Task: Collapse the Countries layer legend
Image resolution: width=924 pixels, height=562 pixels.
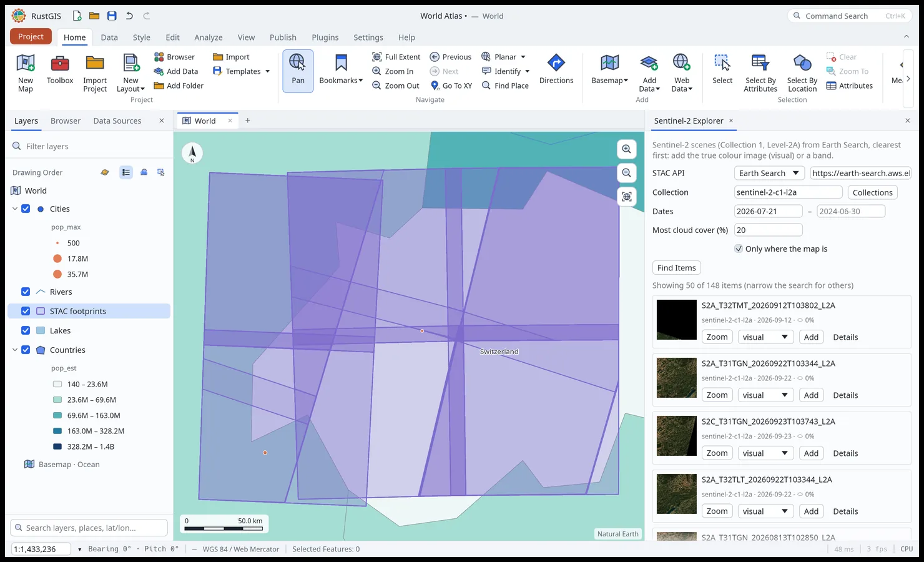Action: tap(15, 350)
